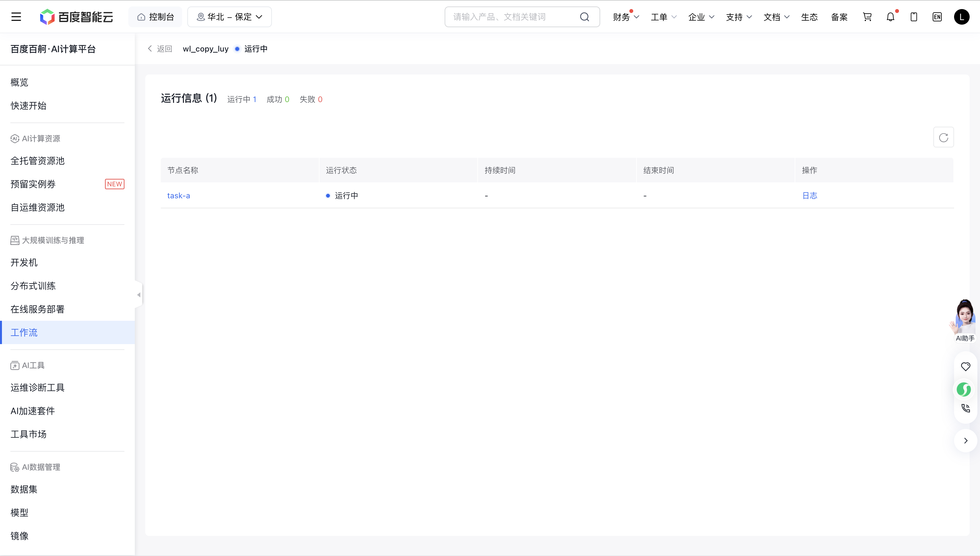
Task: Expand the 文档 dropdown menu
Action: 776,17
